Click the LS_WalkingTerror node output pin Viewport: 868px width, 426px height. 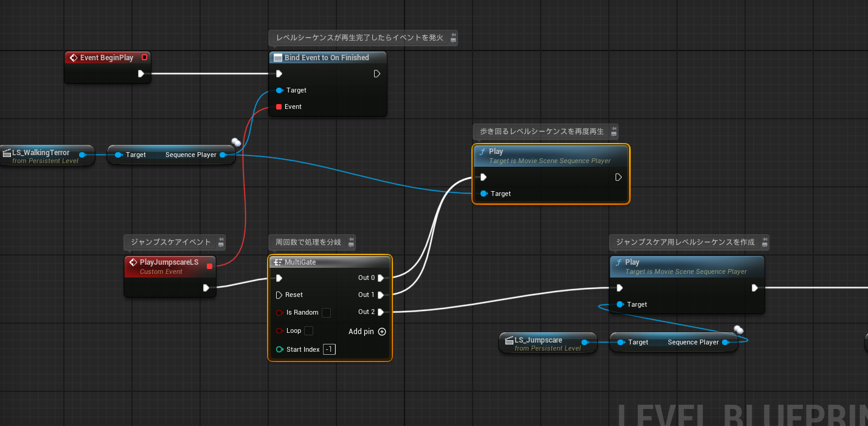(82, 155)
